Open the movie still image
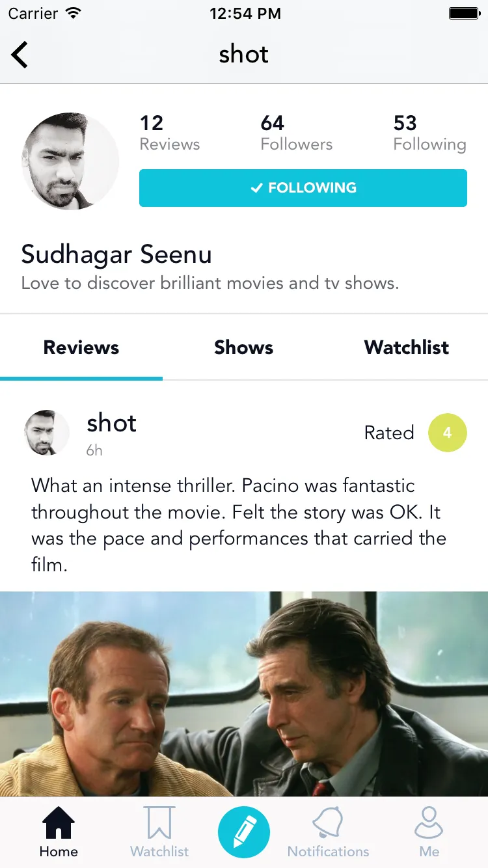The height and width of the screenshot is (868, 488). 244,694
